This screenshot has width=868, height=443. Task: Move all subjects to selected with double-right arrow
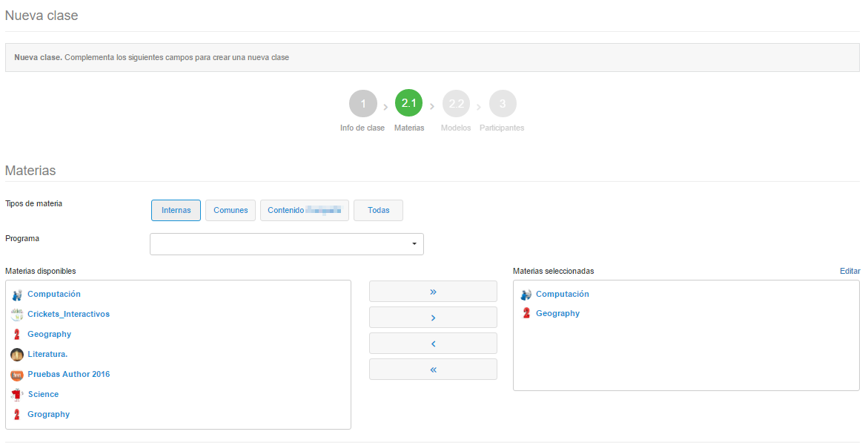[x=433, y=292]
